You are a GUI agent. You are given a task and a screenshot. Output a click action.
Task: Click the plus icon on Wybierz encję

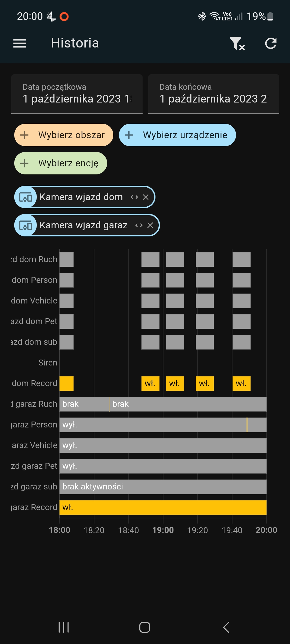[24, 163]
